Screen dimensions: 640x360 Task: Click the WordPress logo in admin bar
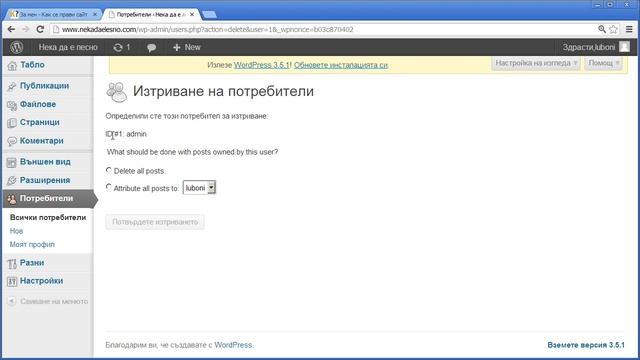coord(16,47)
